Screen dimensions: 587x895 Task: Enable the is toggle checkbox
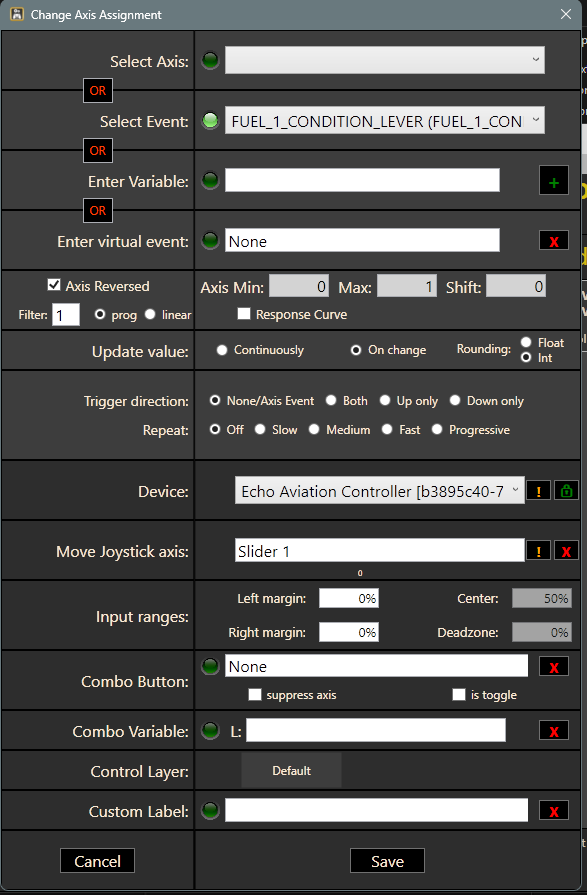pos(459,695)
